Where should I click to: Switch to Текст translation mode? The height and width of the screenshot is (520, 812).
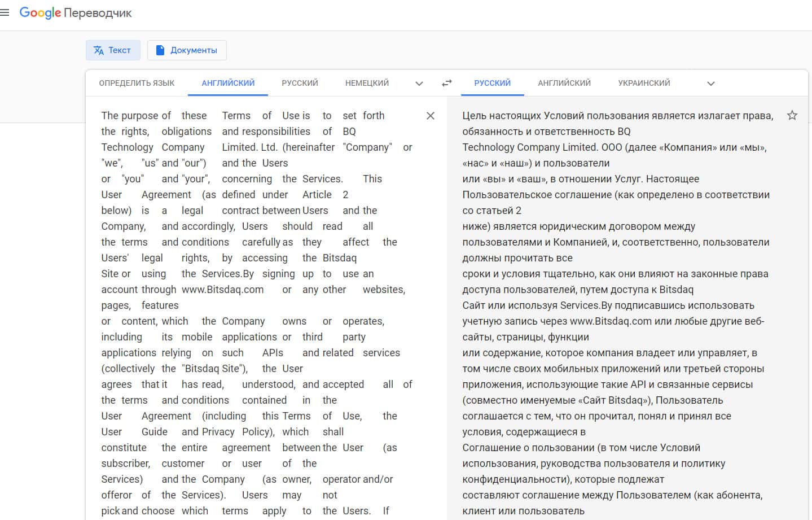pyautogui.click(x=112, y=50)
